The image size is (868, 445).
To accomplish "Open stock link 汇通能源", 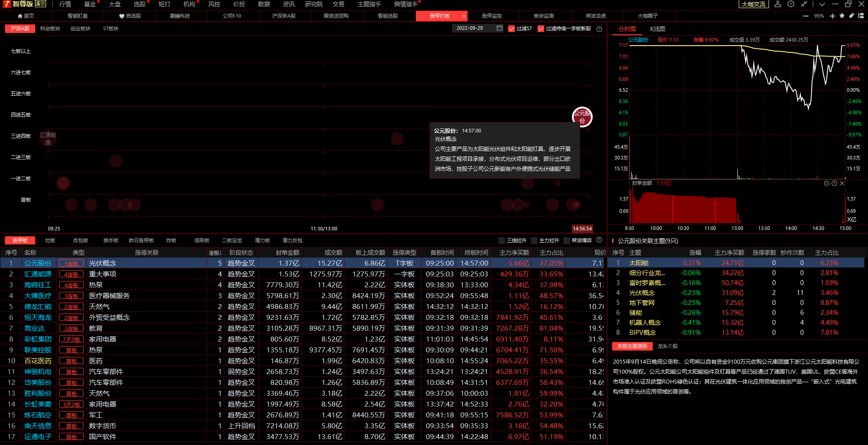I will (38, 274).
